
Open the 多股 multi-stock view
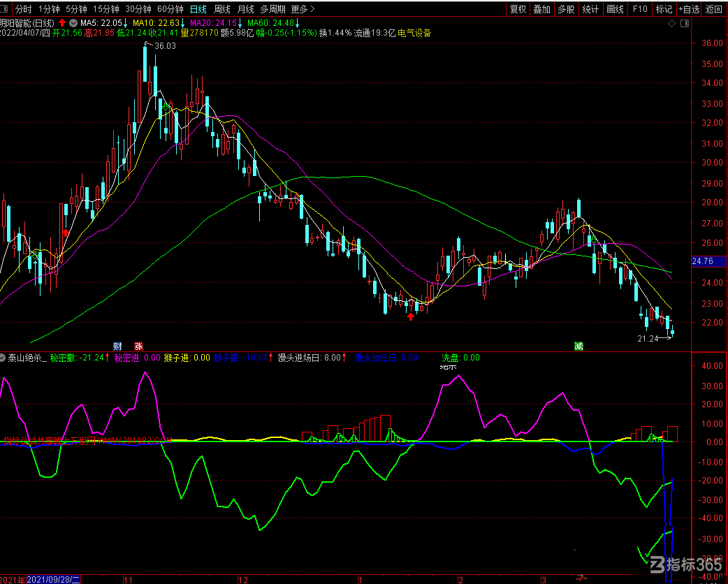pos(566,9)
